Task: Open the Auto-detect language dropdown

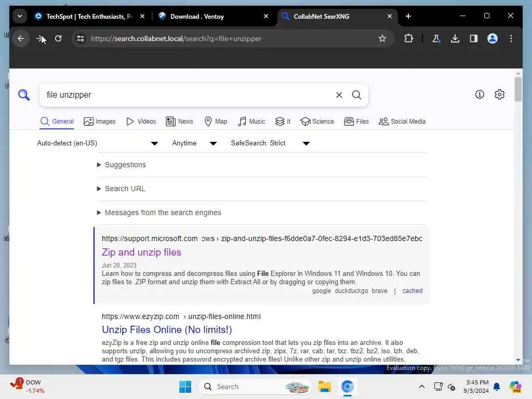Action: (97, 143)
